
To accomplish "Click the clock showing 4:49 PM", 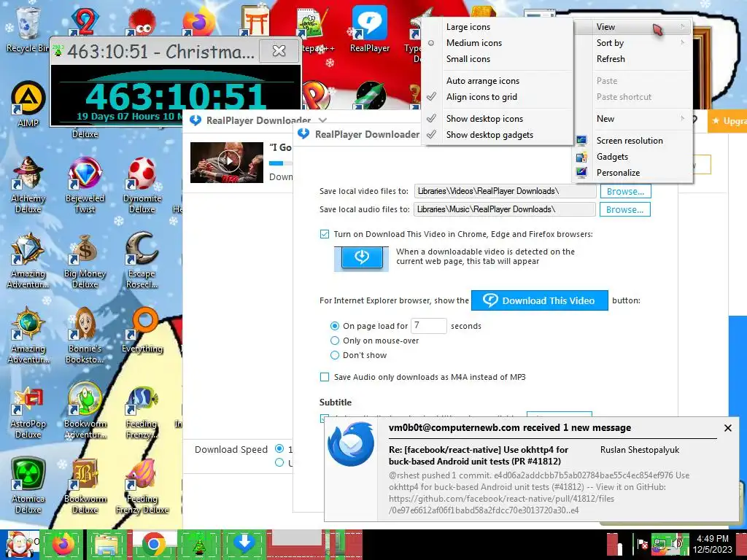I will click(x=712, y=544).
